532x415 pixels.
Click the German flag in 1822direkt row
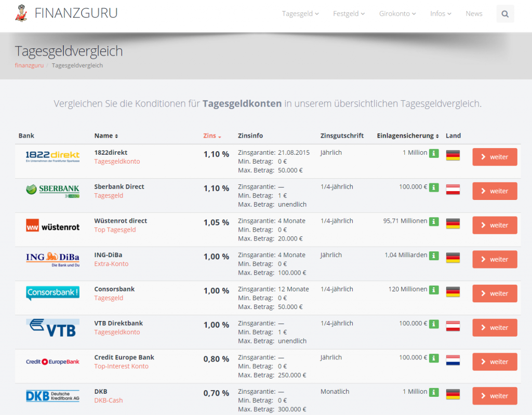point(453,155)
